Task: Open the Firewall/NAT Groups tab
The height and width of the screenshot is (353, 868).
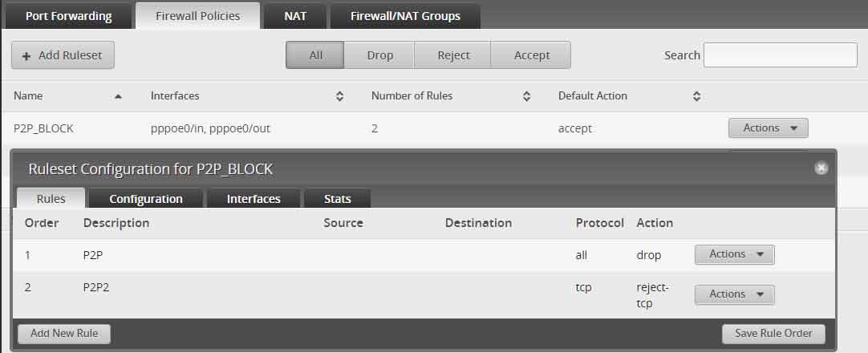Action: 405,16
